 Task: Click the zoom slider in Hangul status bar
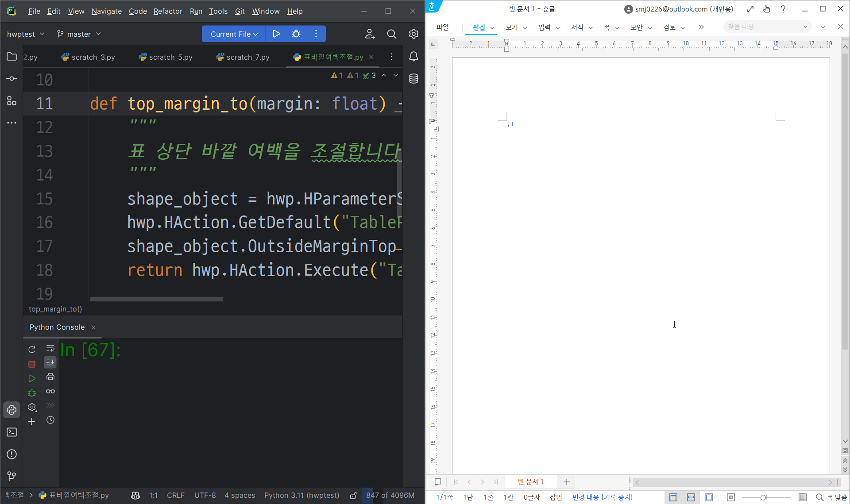click(x=763, y=497)
